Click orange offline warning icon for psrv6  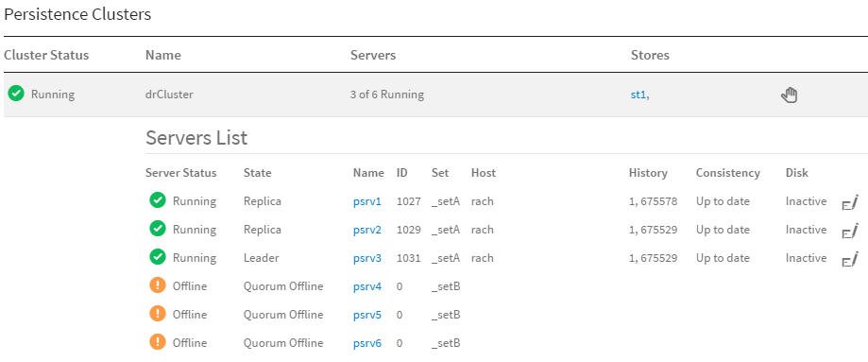158,342
